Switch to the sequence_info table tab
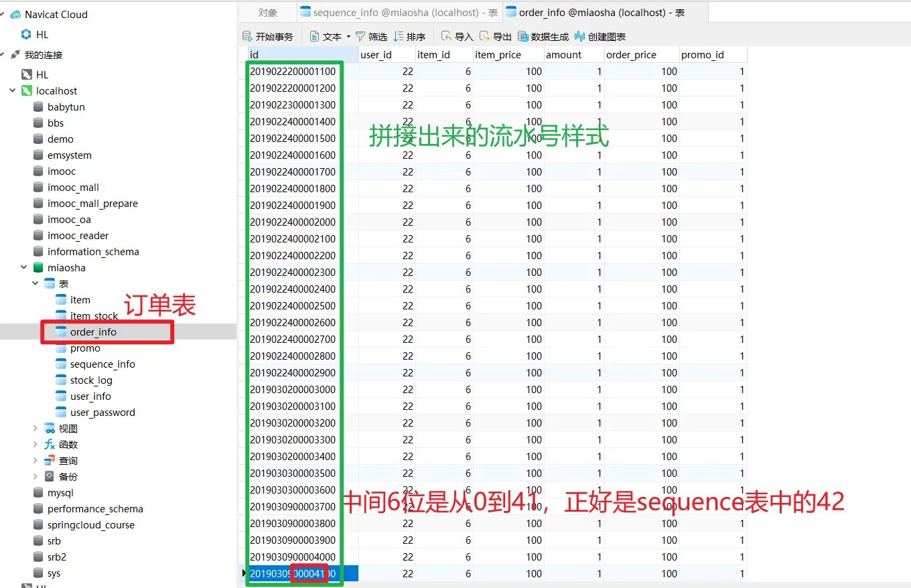 pyautogui.click(x=399, y=13)
